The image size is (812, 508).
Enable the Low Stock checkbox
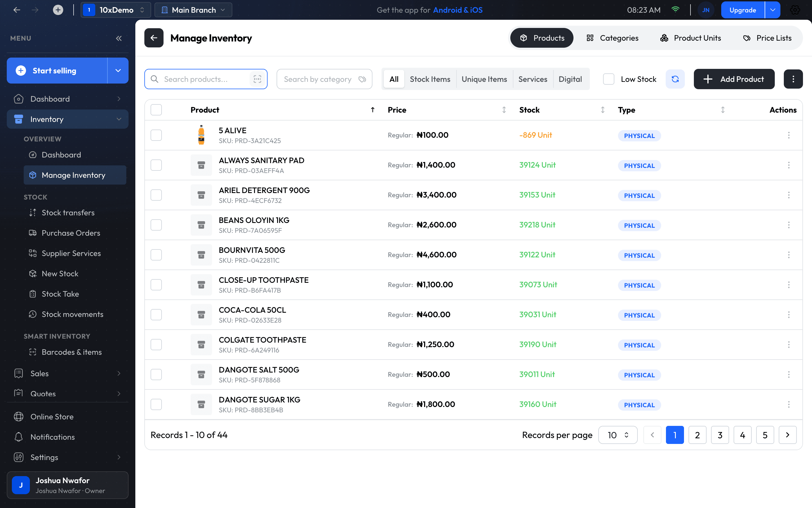tap(609, 79)
